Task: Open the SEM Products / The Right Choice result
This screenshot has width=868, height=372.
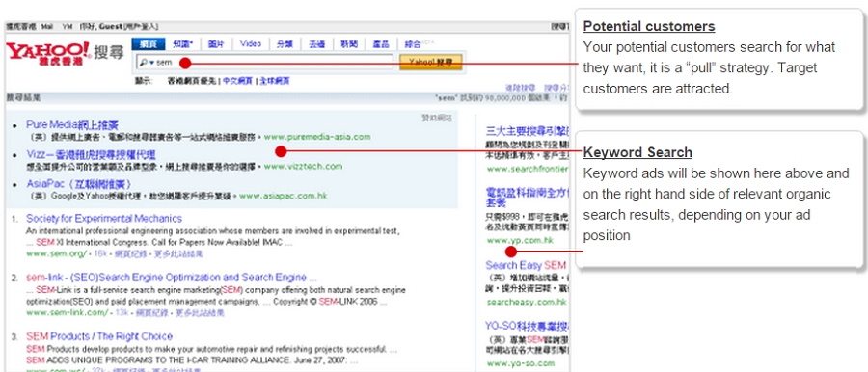Action: point(99,336)
